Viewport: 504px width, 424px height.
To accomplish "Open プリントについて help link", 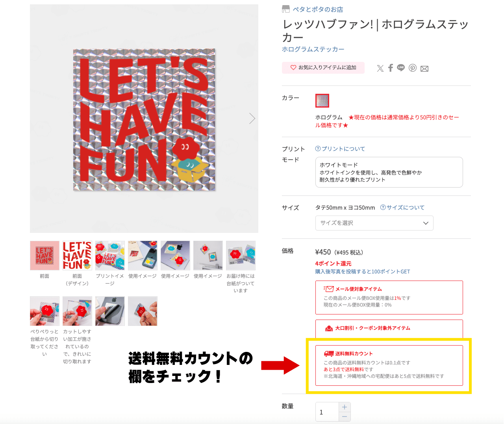I will point(340,149).
